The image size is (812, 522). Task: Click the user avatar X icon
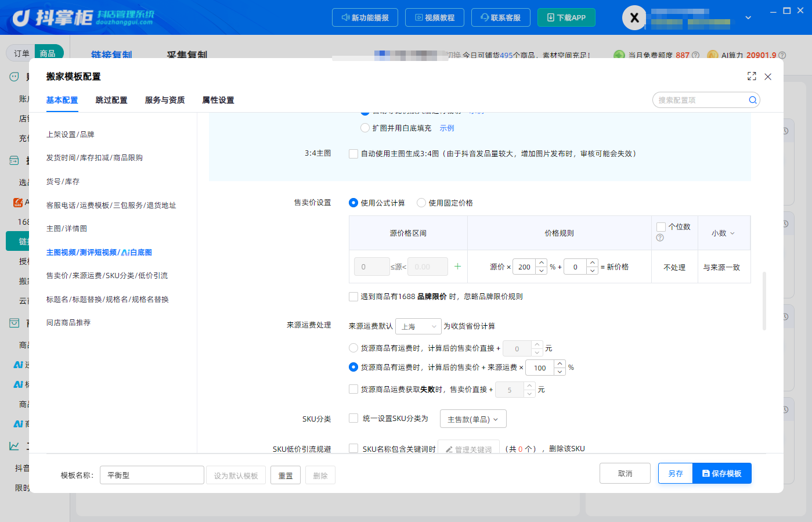634,17
